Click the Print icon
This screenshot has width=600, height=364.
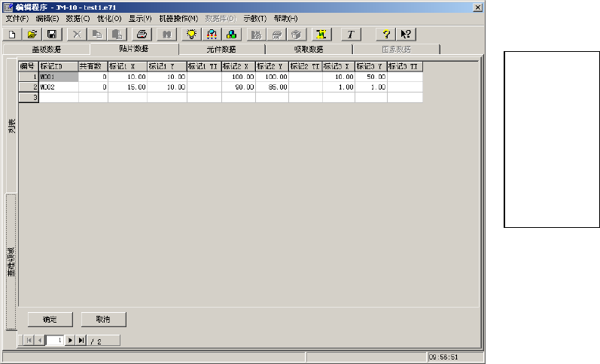[x=142, y=35]
